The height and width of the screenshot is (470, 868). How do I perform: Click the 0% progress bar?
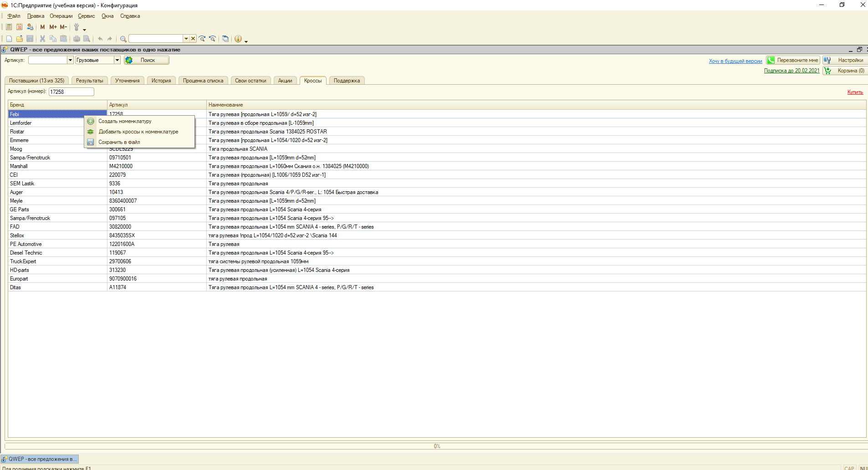pyautogui.click(x=436, y=446)
